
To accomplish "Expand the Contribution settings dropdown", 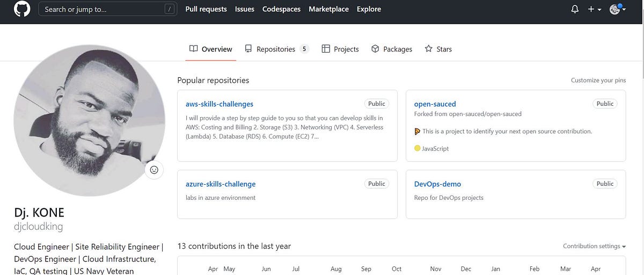I will 594,246.
